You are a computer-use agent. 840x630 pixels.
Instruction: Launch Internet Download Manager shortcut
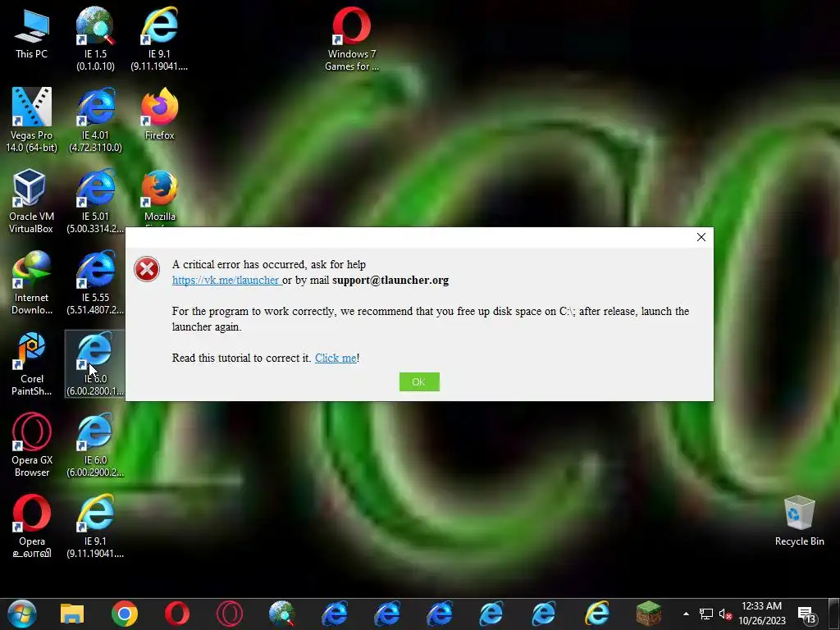click(x=32, y=283)
